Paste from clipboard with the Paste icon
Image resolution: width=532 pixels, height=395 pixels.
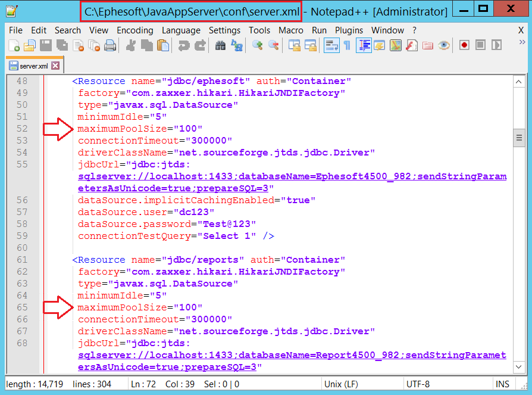(163, 45)
